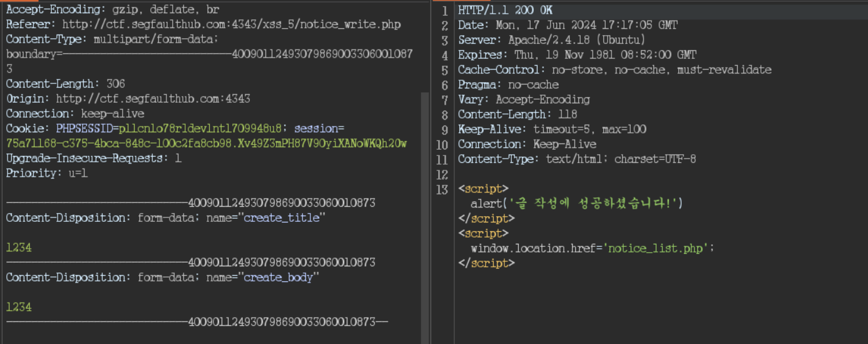Select the Connection: keep-alive request header
This screenshot has height=344, width=868.
tap(75, 114)
